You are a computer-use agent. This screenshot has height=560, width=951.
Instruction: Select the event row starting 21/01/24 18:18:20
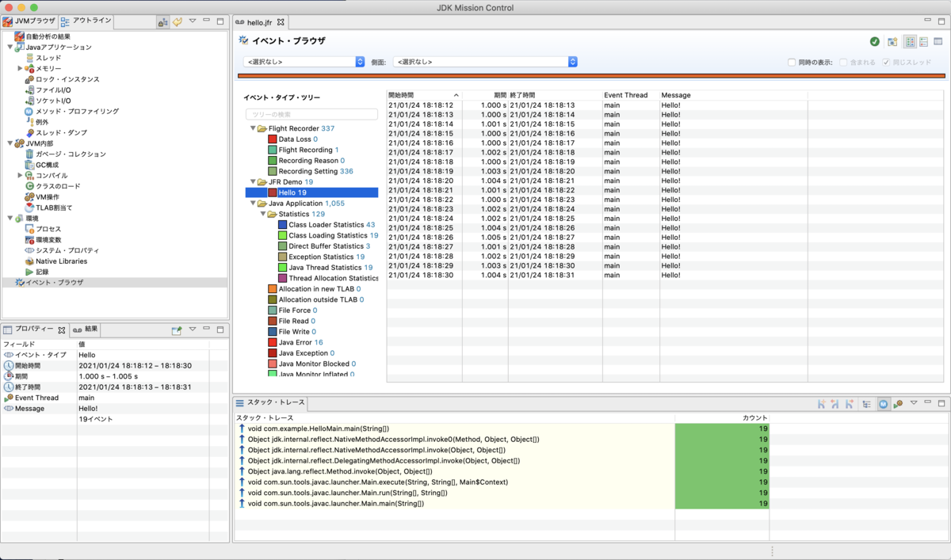pos(666,181)
